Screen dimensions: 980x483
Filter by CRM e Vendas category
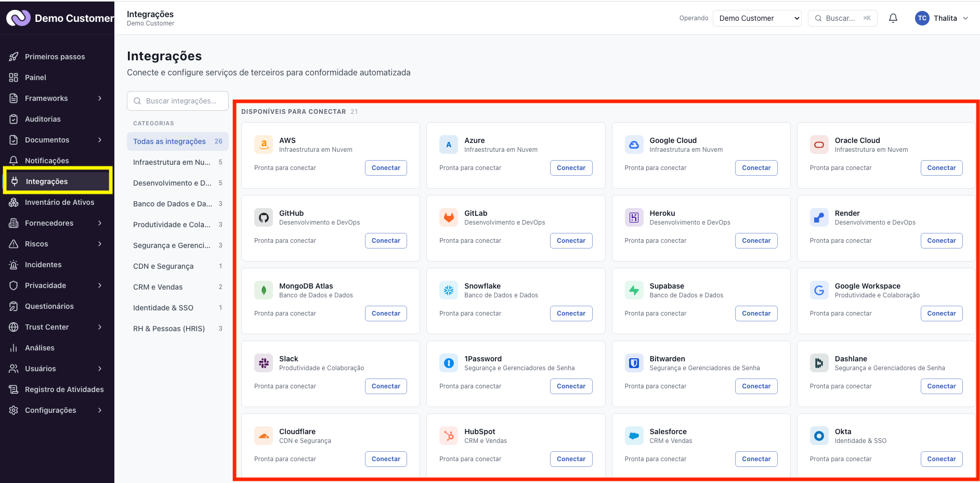tap(178, 287)
